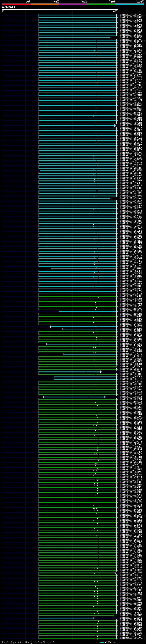Viewport: 146px width, 644px height.
Task: Select hit label UniRef100_Q2QZ41
Action: 131,618
